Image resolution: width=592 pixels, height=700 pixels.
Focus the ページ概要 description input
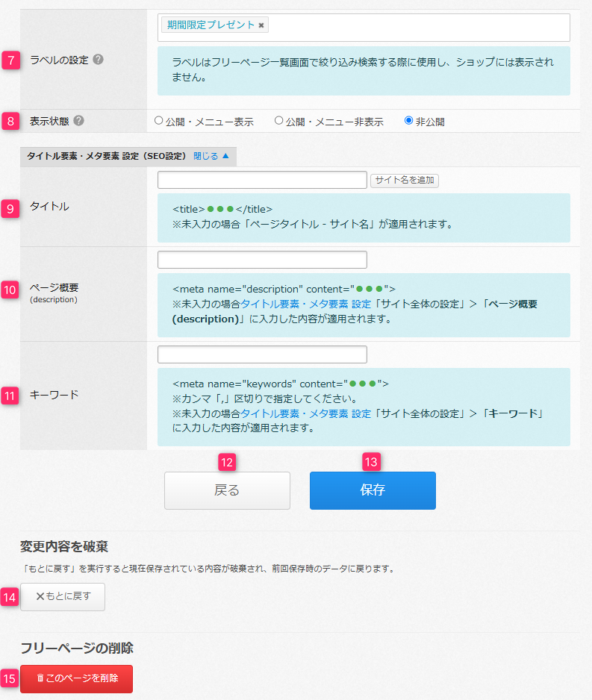(262, 260)
